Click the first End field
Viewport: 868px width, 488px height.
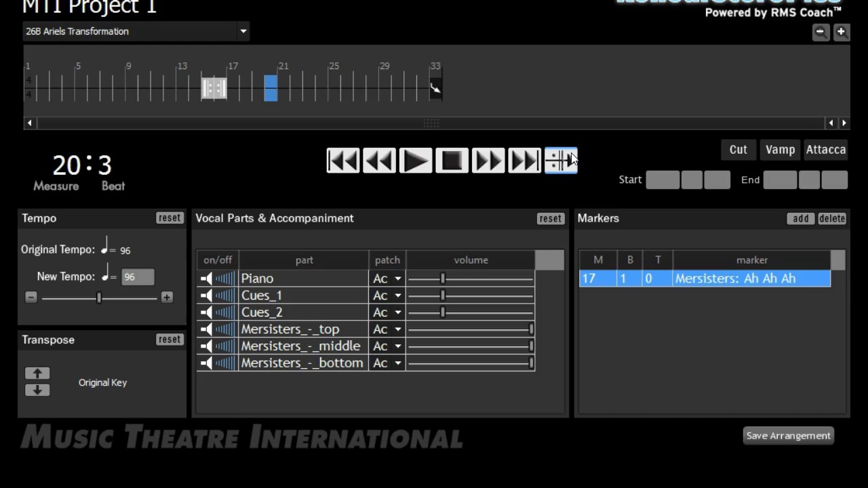pyautogui.click(x=780, y=180)
